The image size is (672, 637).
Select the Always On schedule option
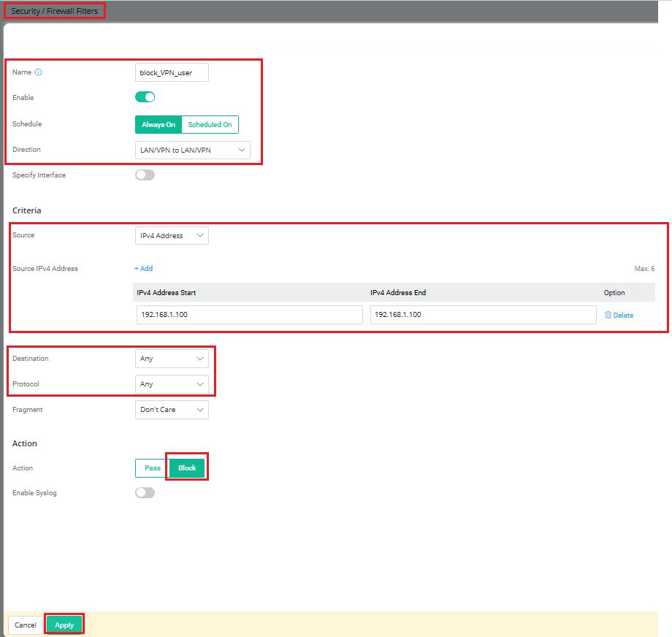click(x=159, y=124)
